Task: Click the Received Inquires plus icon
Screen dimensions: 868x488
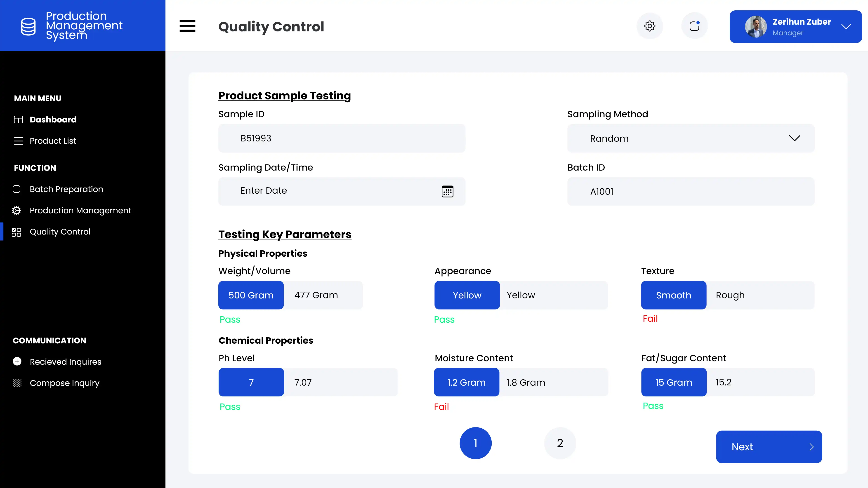Action: (17, 361)
